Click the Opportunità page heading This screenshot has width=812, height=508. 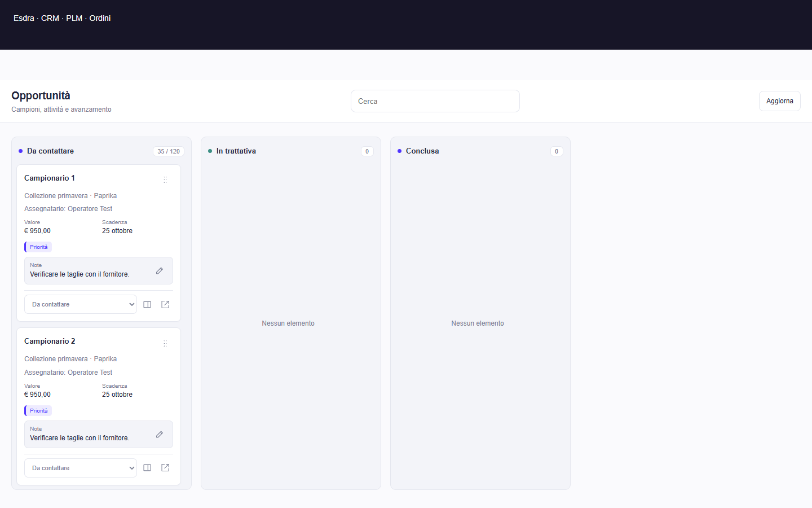tap(41, 95)
